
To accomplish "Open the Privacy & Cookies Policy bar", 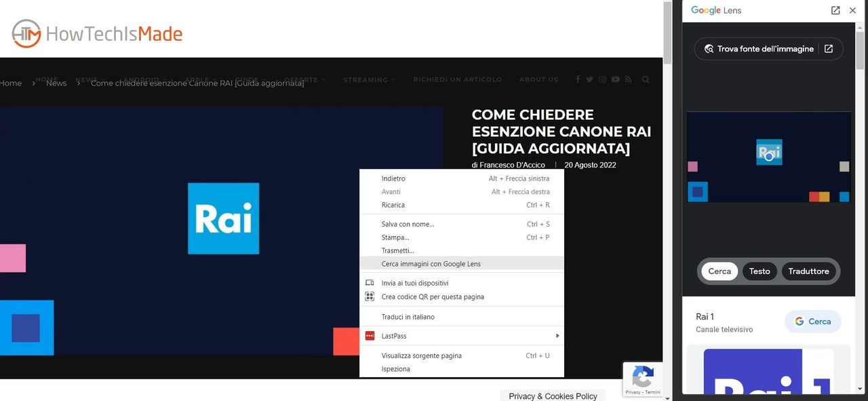I will click(553, 396).
